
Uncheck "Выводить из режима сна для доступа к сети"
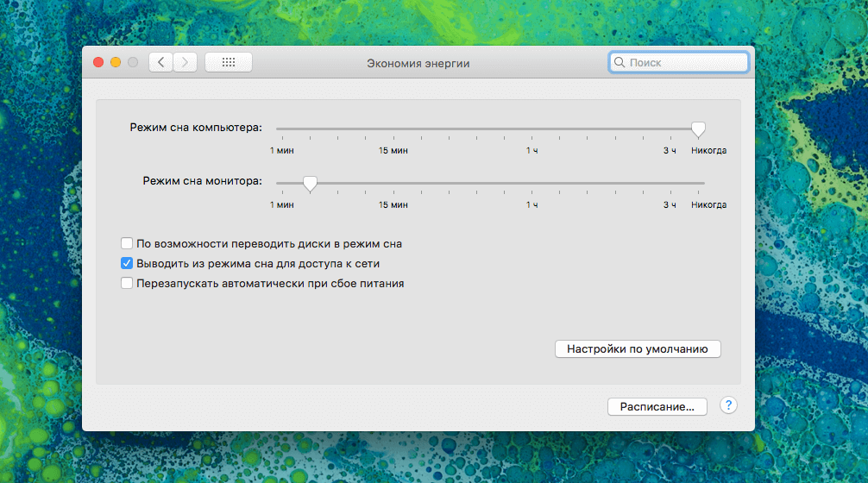click(x=127, y=264)
